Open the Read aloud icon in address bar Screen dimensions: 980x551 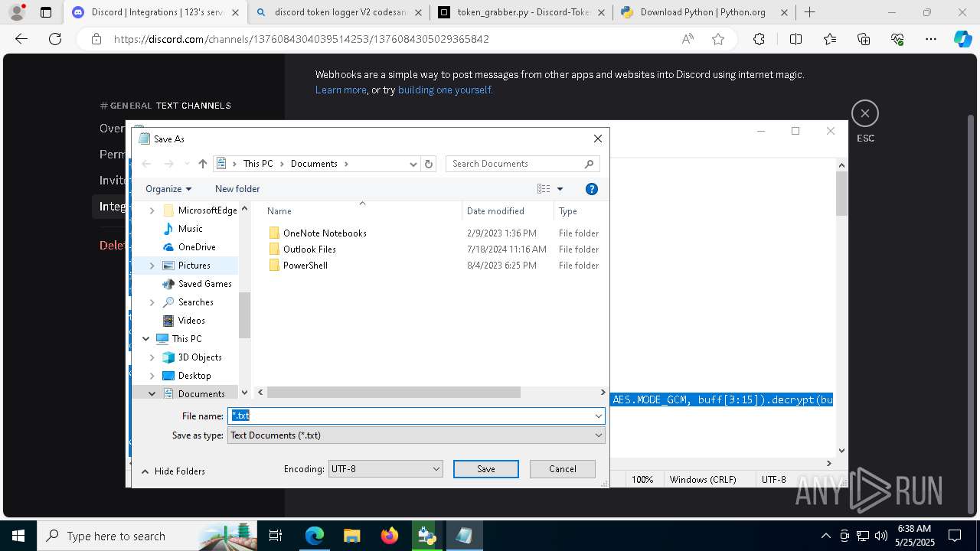point(688,39)
